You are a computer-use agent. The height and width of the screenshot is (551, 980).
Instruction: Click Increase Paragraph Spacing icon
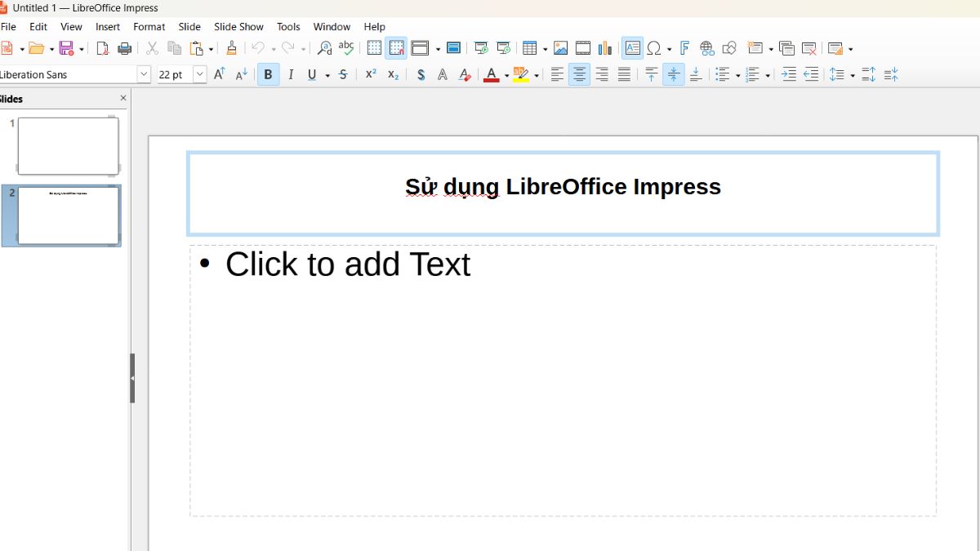(869, 74)
